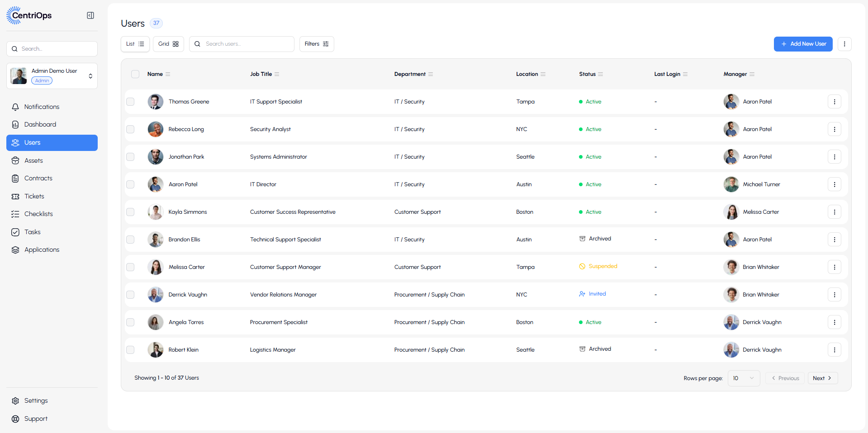This screenshot has height=433, width=868.
Task: Select the Users sidebar item
Action: click(52, 143)
